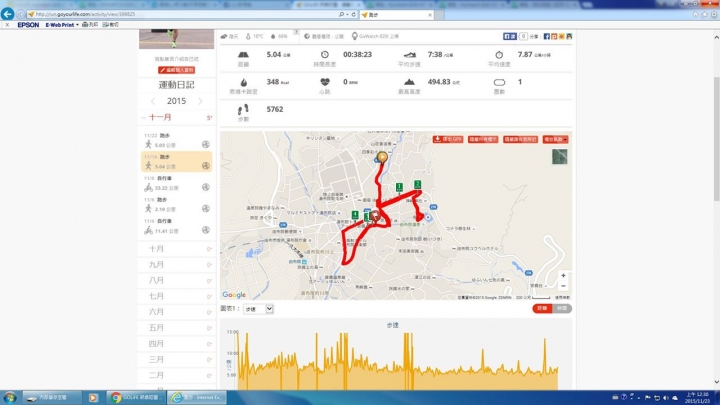This screenshot has height=405, width=720.
Task: Click the Facebook like button
Action: [x=510, y=36]
